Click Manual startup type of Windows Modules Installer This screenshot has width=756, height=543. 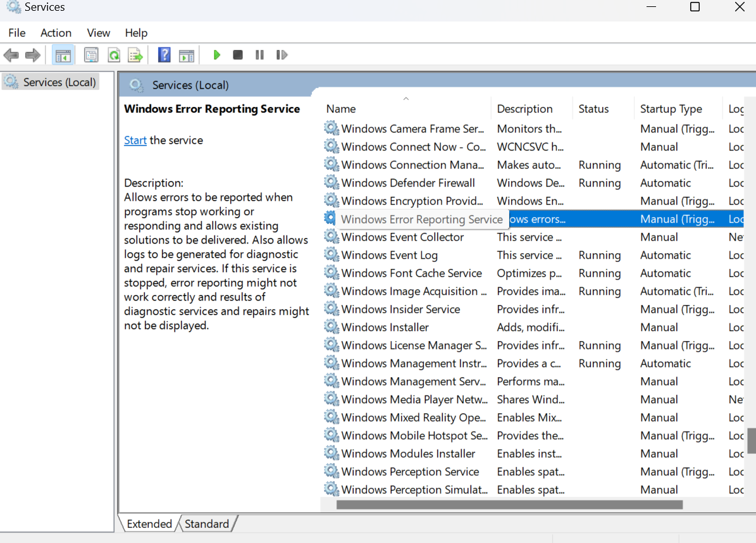click(659, 454)
